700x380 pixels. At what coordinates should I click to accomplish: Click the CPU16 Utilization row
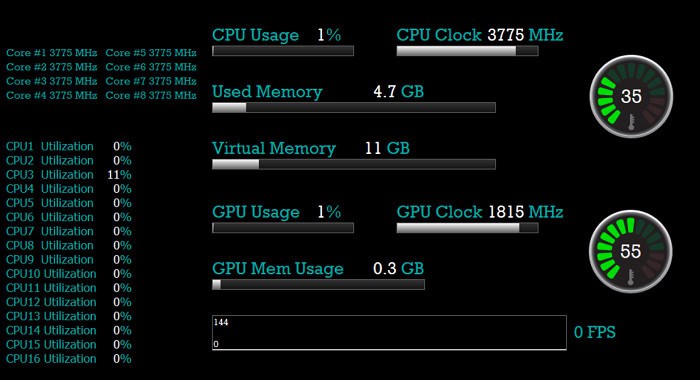click(x=69, y=359)
